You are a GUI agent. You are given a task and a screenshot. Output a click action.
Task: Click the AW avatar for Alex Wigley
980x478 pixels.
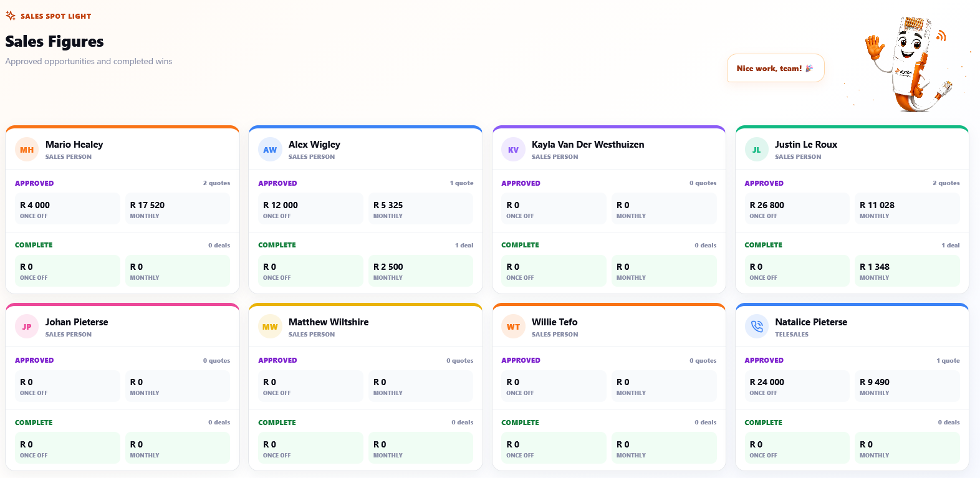(x=270, y=150)
